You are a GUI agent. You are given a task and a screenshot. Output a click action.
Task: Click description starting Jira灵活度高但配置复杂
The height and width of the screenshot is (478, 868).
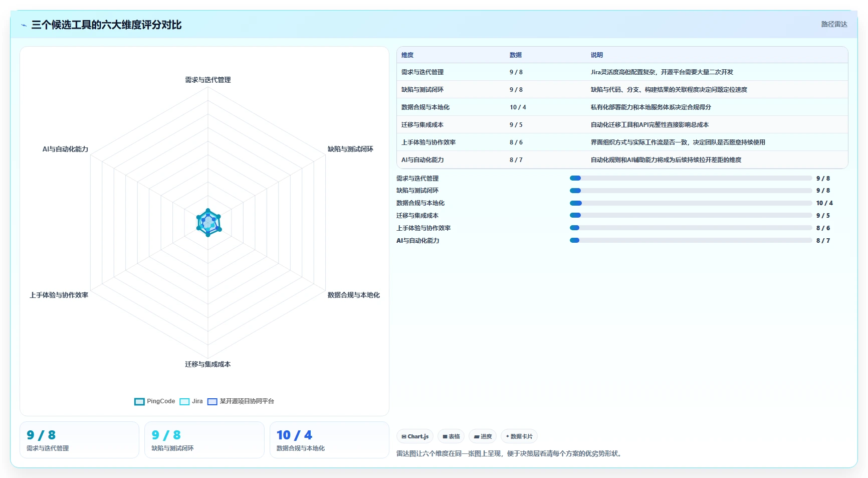click(662, 72)
